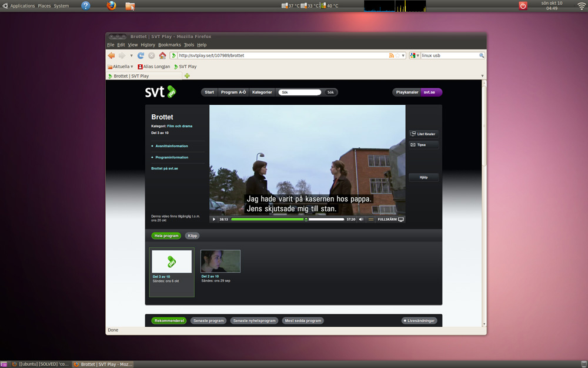The image size is (588, 368).
Task: Open the Edit menu in Firefox
Action: point(121,45)
